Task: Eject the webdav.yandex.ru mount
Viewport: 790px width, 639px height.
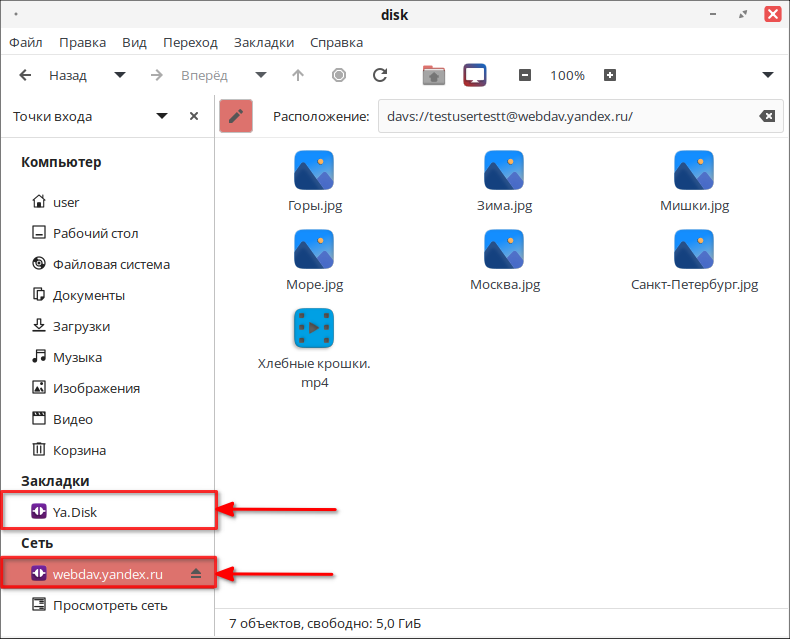Action: [x=196, y=573]
